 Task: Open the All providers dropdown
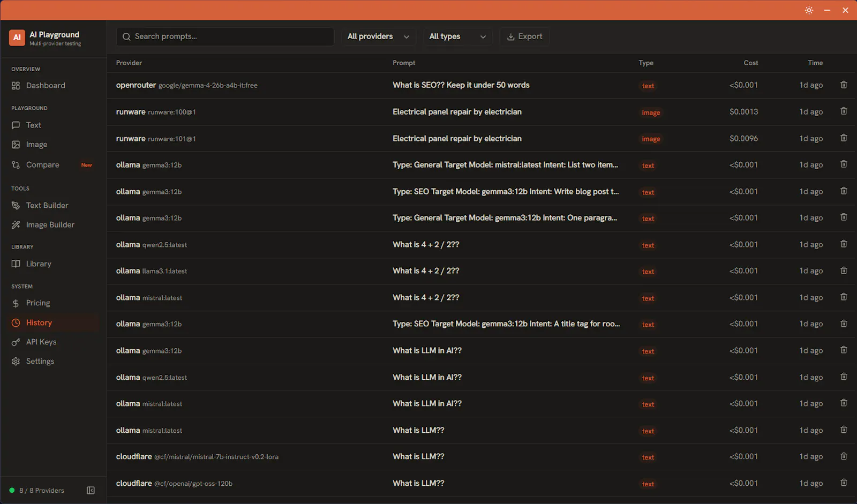pyautogui.click(x=379, y=36)
